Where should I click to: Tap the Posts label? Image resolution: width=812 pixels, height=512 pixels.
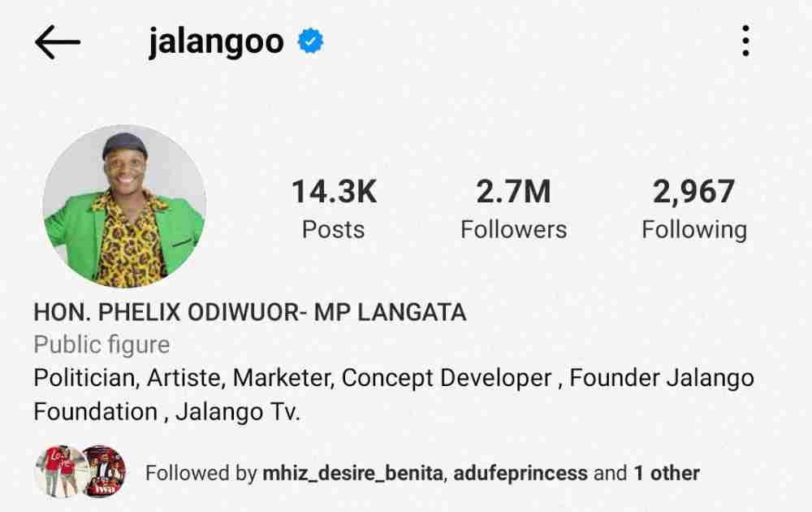pos(334,229)
